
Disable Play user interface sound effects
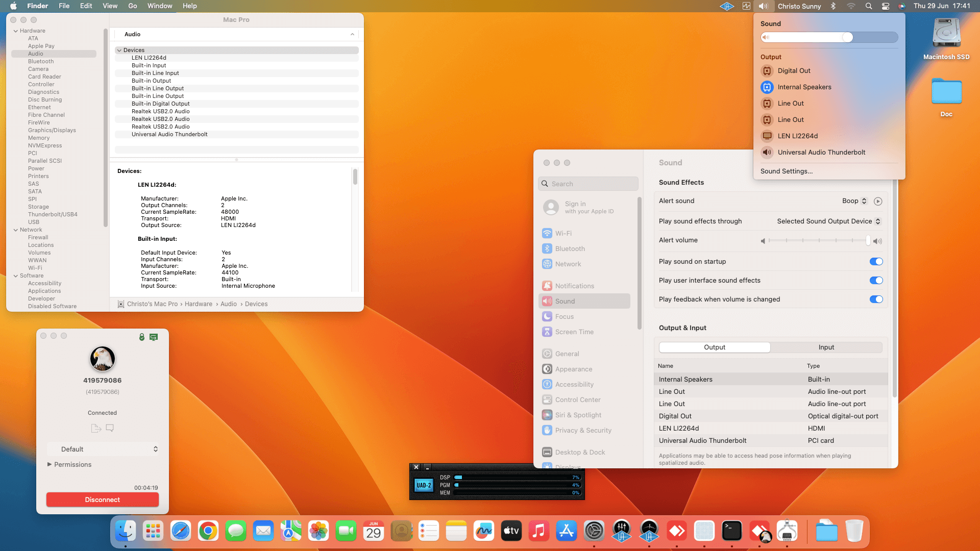coord(876,281)
